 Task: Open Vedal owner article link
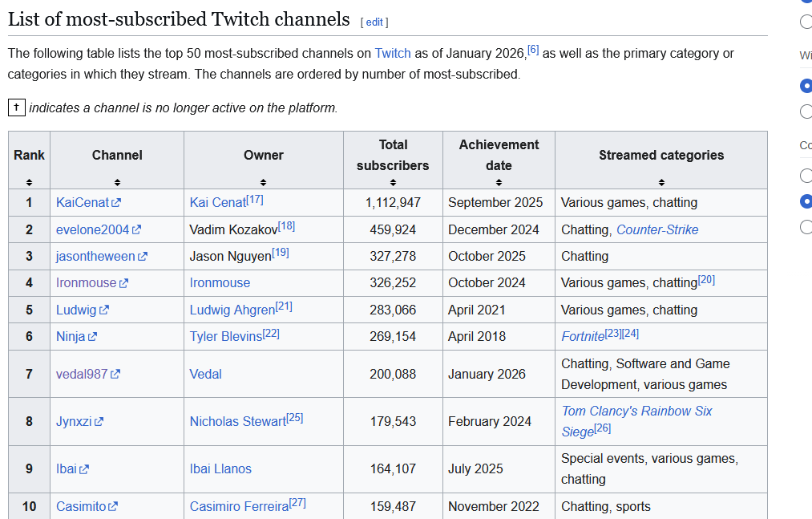[x=205, y=375]
